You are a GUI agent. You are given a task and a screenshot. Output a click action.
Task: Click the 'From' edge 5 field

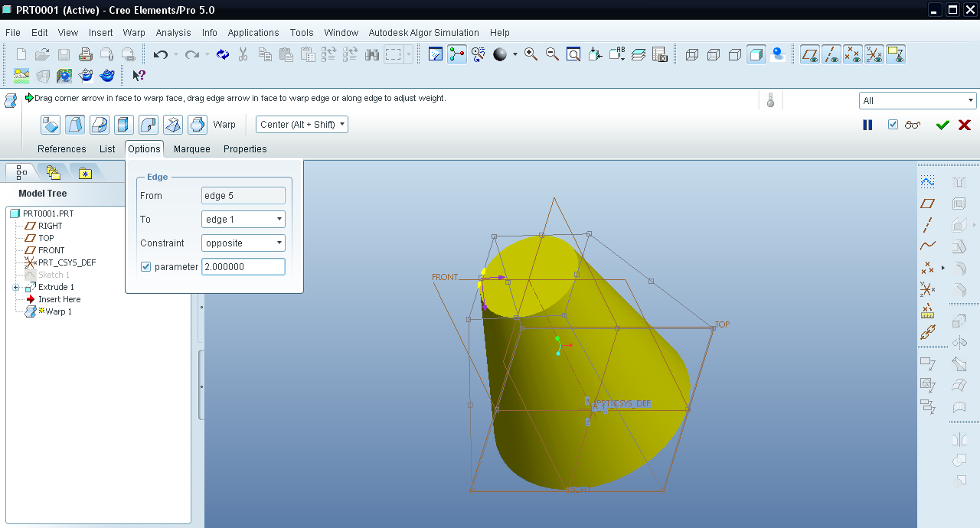click(x=243, y=196)
